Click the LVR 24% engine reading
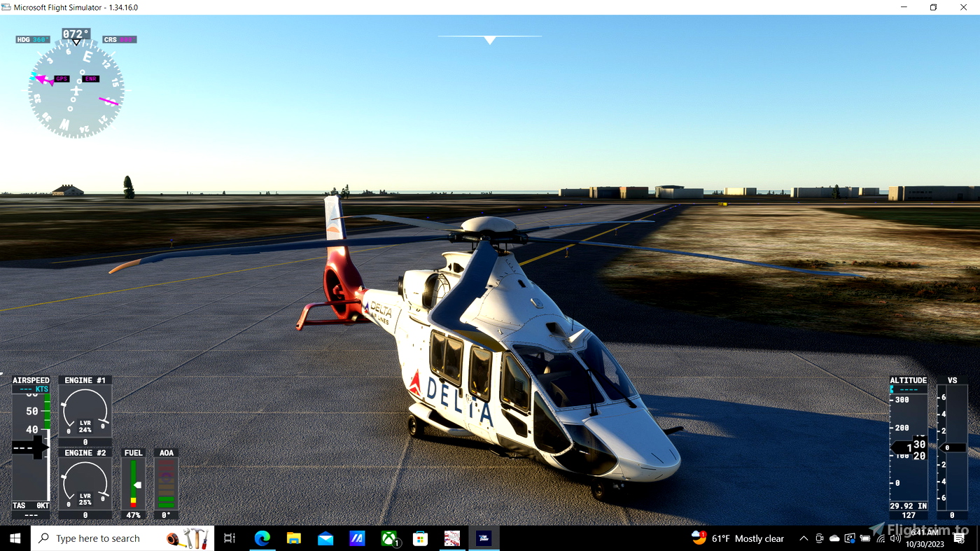Screen dimensions: 980x551 click(85, 426)
